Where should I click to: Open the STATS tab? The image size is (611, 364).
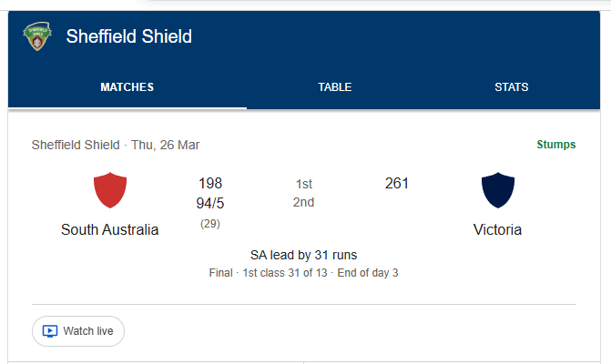pos(512,87)
